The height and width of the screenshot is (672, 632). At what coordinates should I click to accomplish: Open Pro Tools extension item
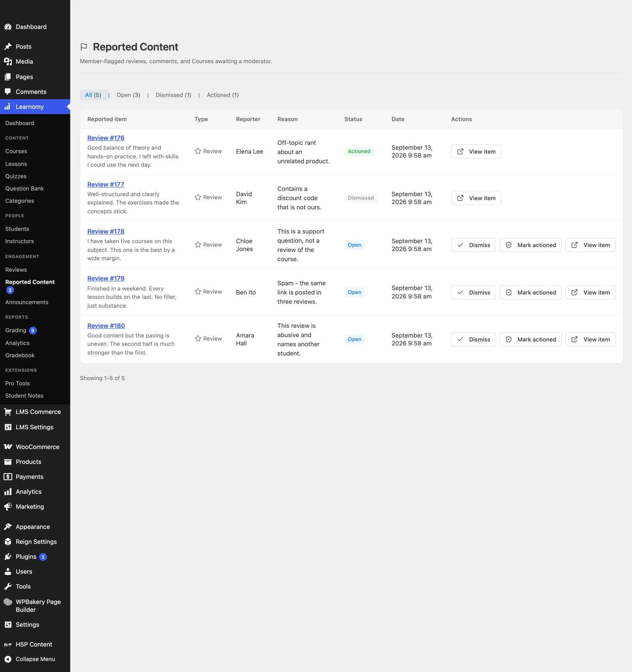tap(17, 383)
